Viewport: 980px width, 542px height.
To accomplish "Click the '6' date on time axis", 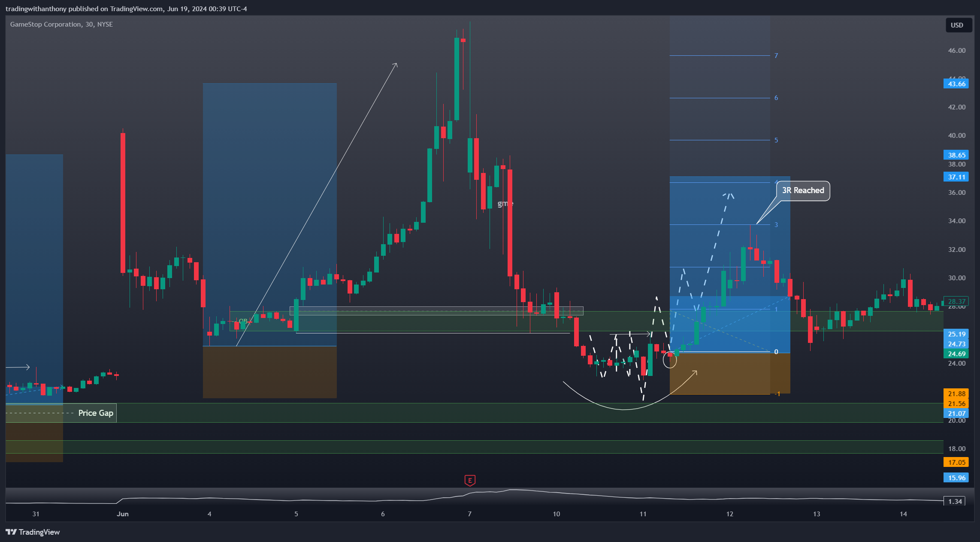I will click(x=383, y=514).
